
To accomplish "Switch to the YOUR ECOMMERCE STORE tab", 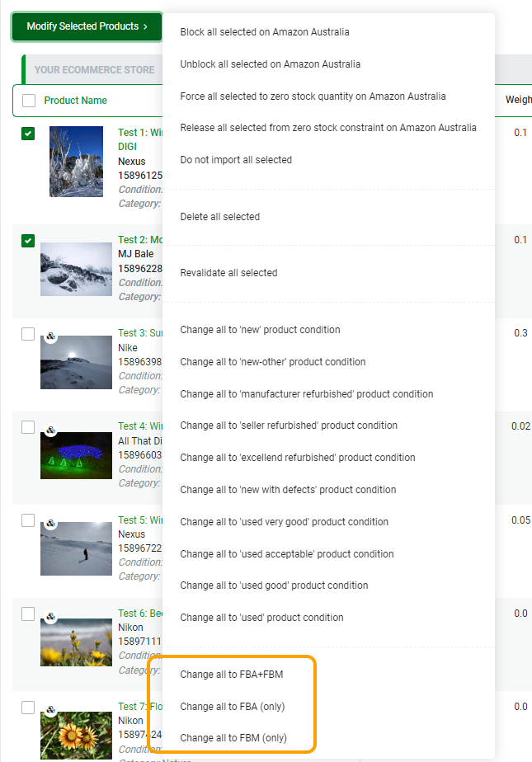I will click(x=94, y=70).
